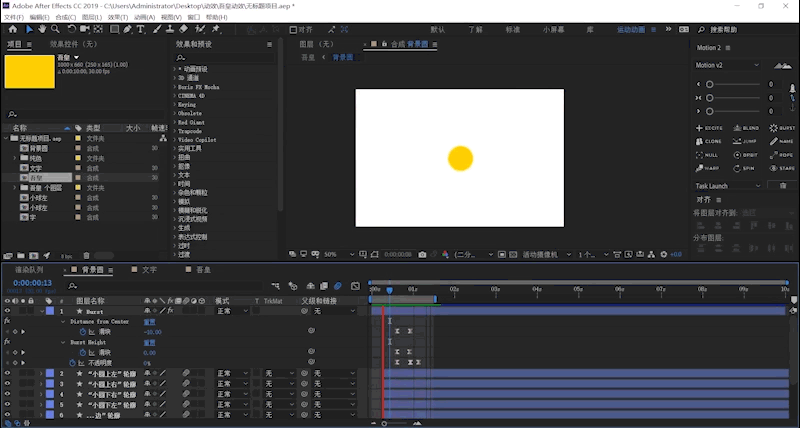Take a snapshot with the camera icon
800x428 pixels.
click(x=422, y=255)
